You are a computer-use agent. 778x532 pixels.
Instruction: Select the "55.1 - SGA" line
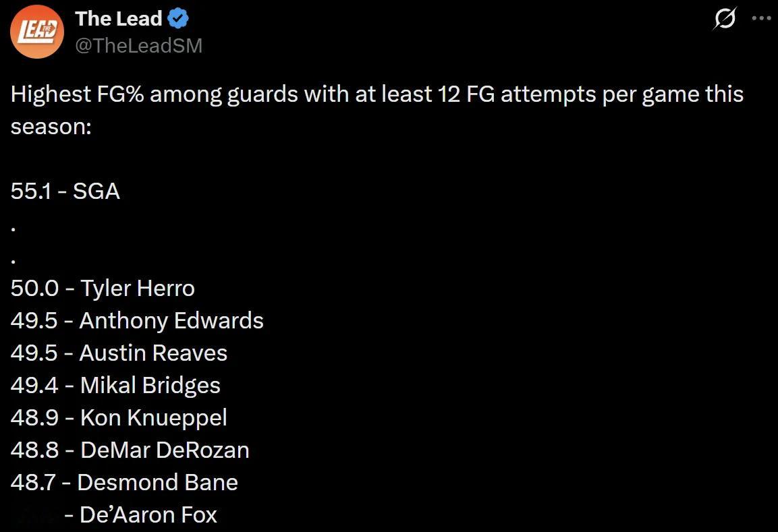point(65,191)
